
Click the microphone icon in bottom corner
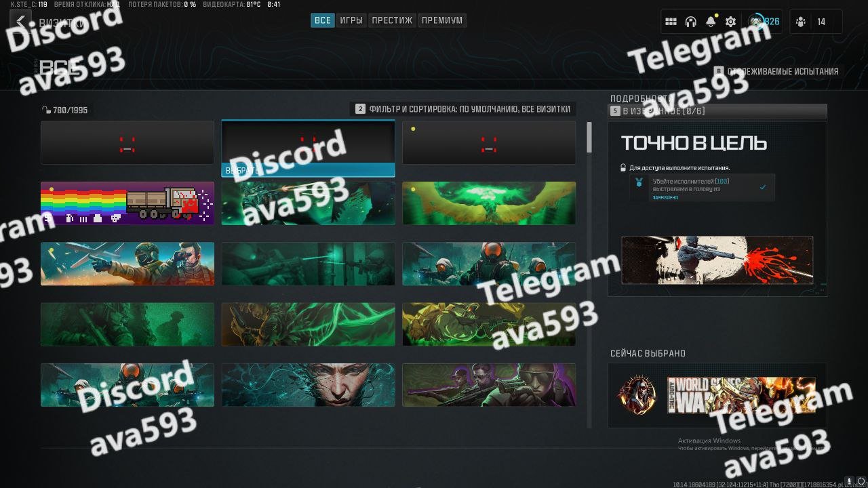(848, 481)
